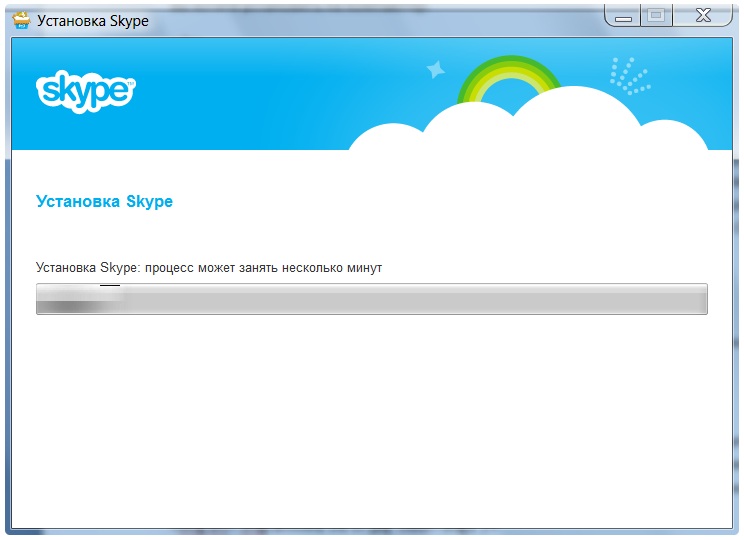Close the Skype installer window
This screenshot has height=540, width=744.
(x=703, y=16)
